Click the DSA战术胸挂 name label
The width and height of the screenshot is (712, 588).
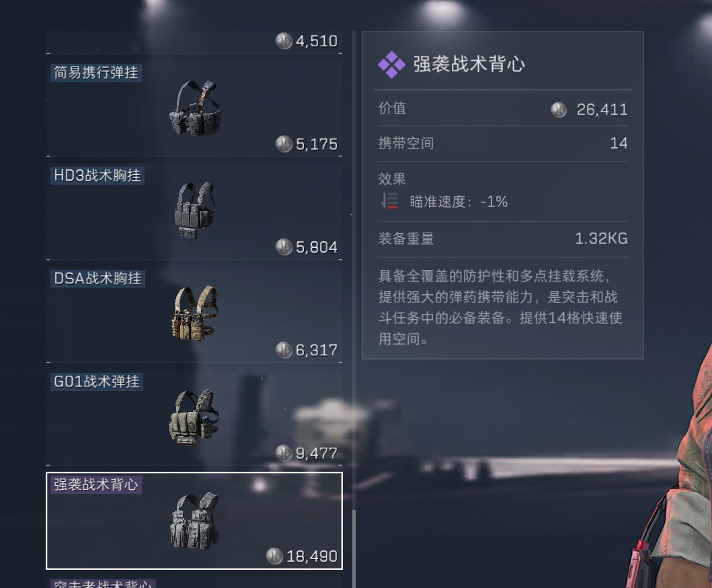point(97,279)
